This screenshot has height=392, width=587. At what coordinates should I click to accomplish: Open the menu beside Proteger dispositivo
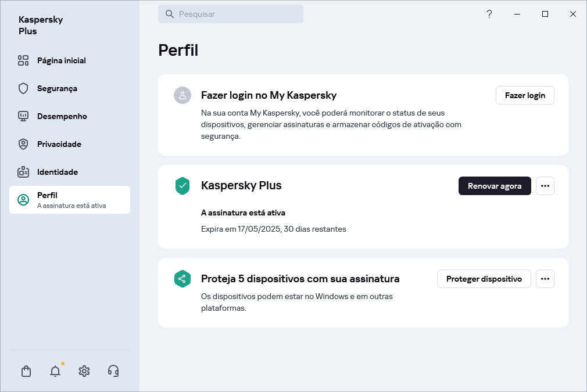click(x=545, y=279)
